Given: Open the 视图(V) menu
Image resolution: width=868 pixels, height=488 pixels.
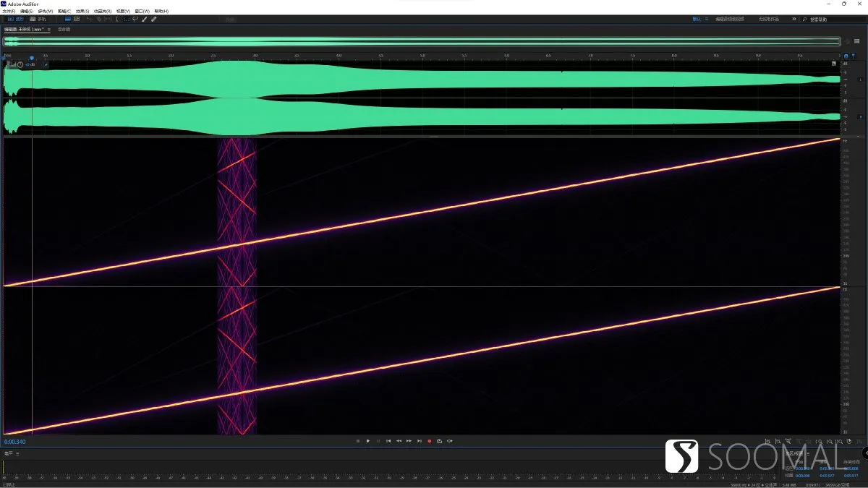Looking at the screenshot, I should 123,12.
